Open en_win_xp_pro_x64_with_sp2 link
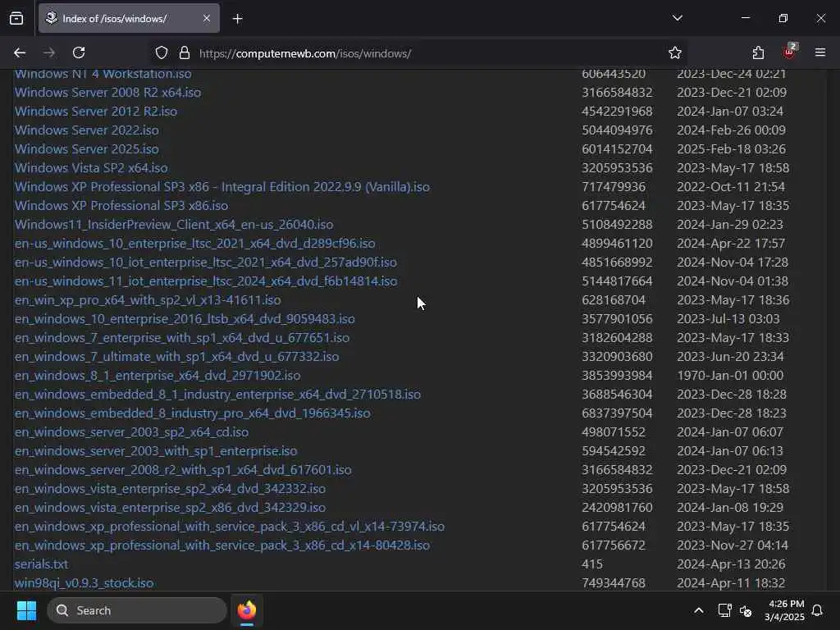This screenshot has height=630, width=840. pos(148,299)
